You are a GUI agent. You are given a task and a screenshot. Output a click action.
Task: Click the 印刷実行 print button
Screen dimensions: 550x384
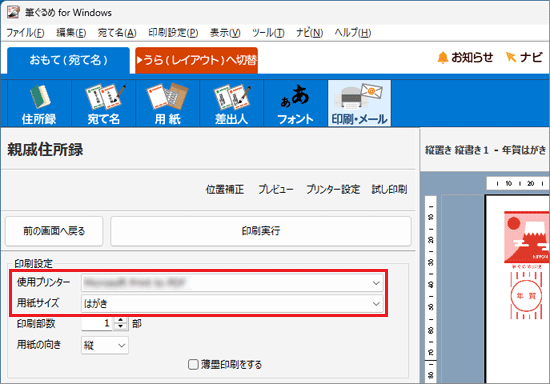261,231
